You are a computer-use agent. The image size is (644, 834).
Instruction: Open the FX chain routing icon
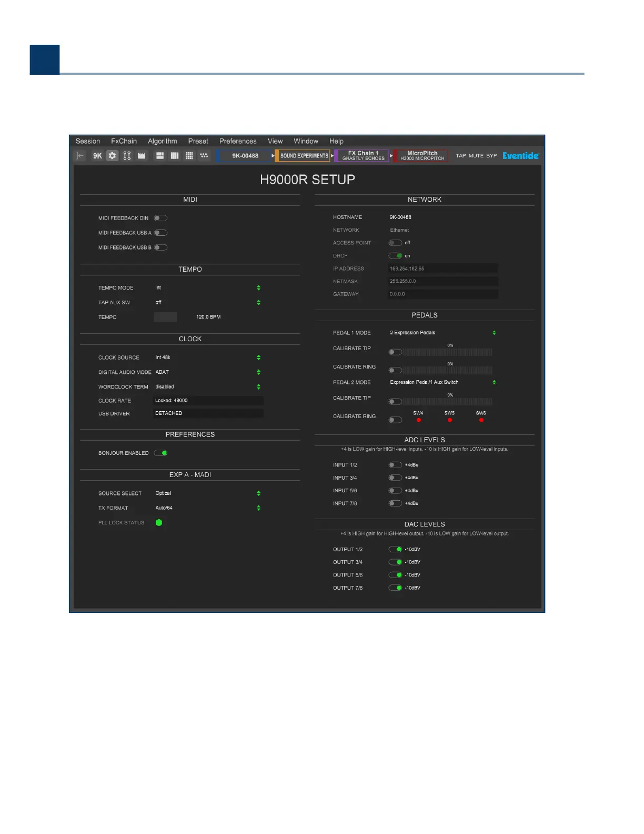tap(127, 156)
